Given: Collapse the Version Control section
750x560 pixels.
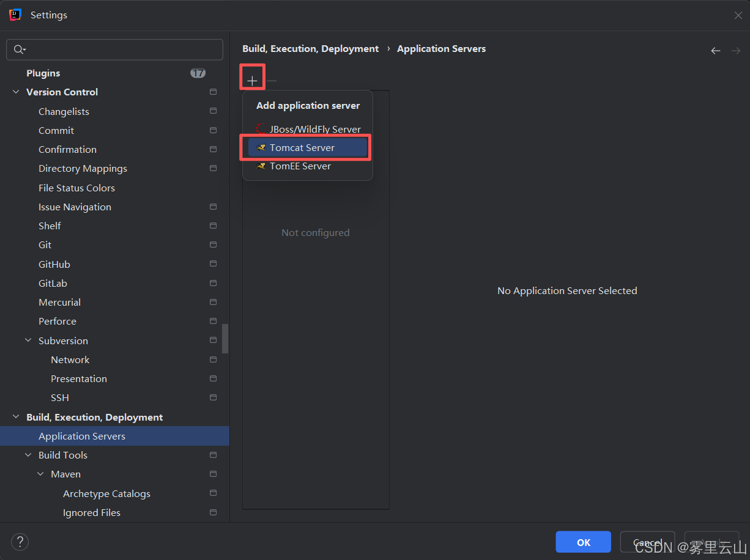Looking at the screenshot, I should click(x=16, y=92).
